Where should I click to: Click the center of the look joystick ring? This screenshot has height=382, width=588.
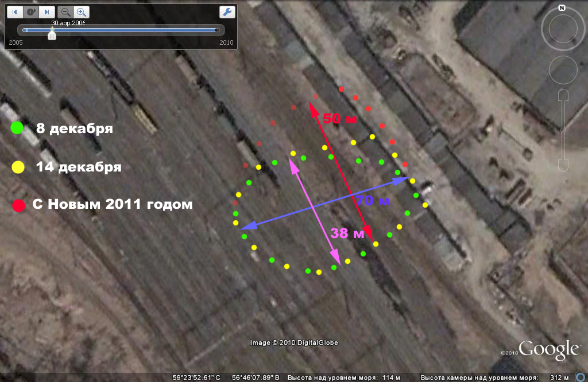coord(563,28)
